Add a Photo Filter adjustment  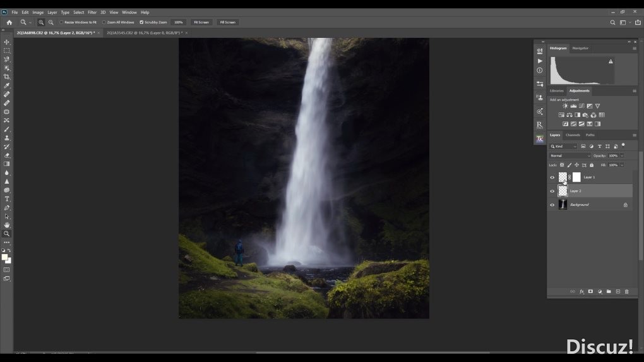click(x=585, y=115)
